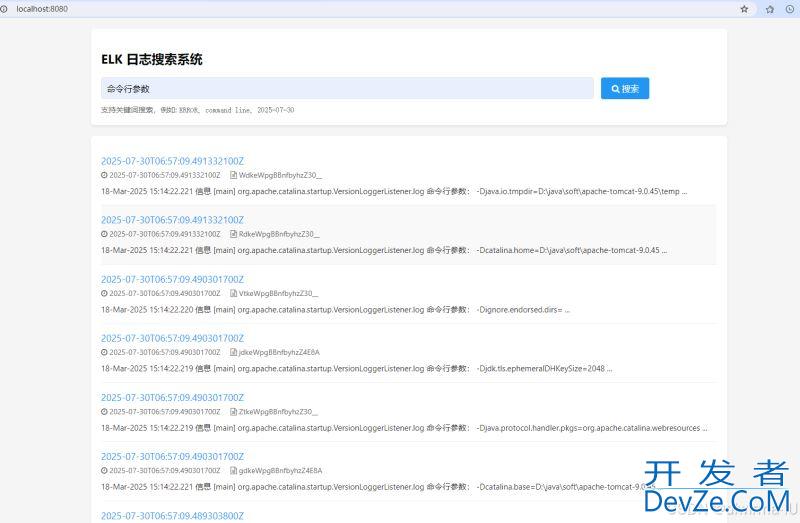The height and width of the screenshot is (523, 800).
Task: Click clock icon in gdkeWpgBBnfbyhzZ4E8A result row
Action: tap(104, 471)
